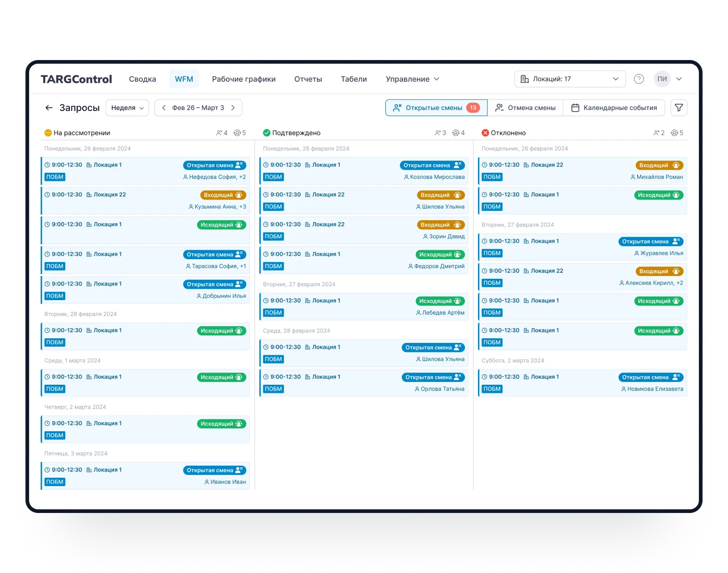Click the ПИ user avatar
The width and height of the screenshot is (728, 573).
[x=662, y=79]
